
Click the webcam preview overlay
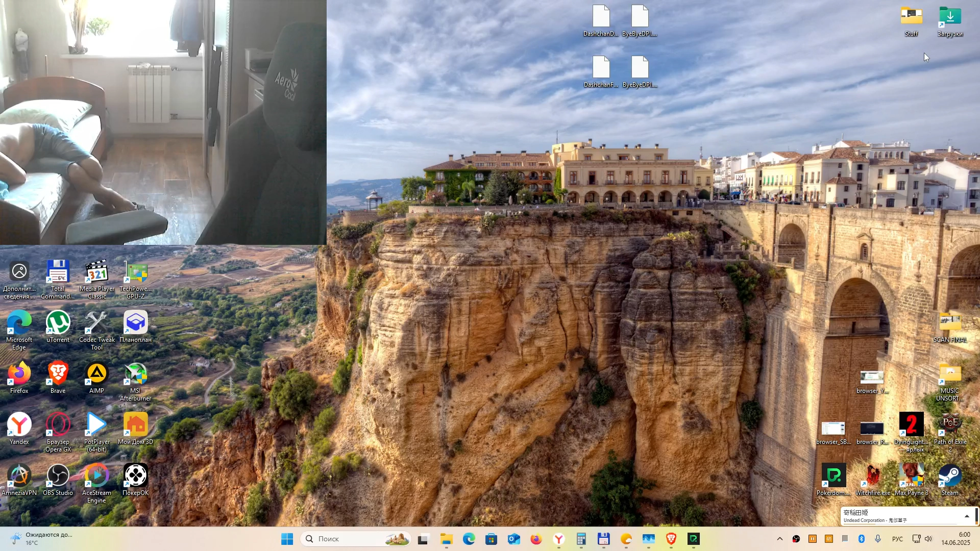click(163, 122)
